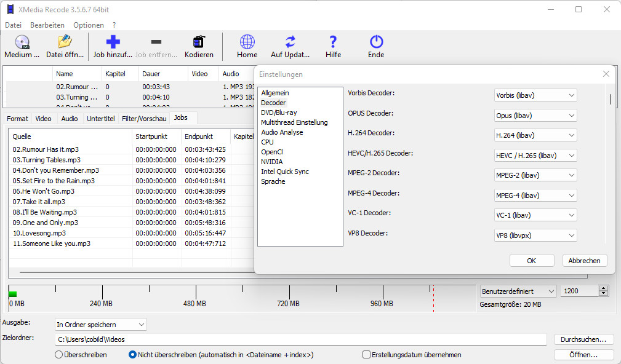Check for updates via Auf Update icon
The image size is (621, 364).
290,43
